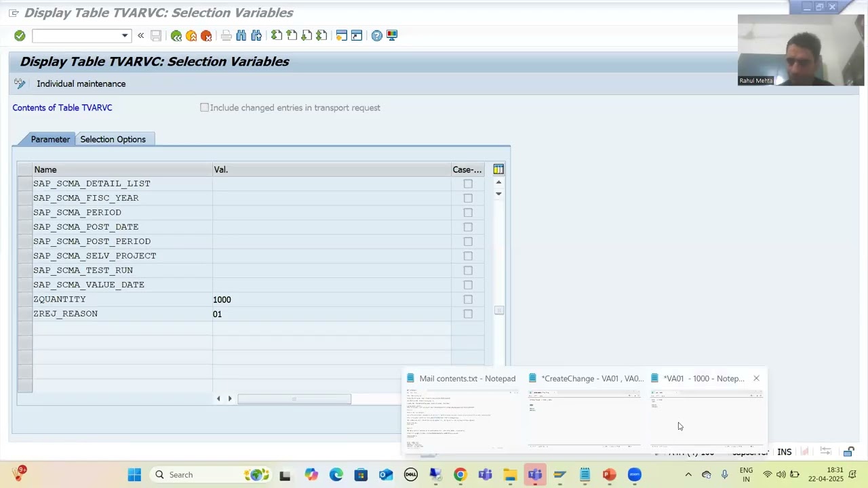Go to Previous Page icon
This screenshot has width=868, height=488.
pos(292,35)
